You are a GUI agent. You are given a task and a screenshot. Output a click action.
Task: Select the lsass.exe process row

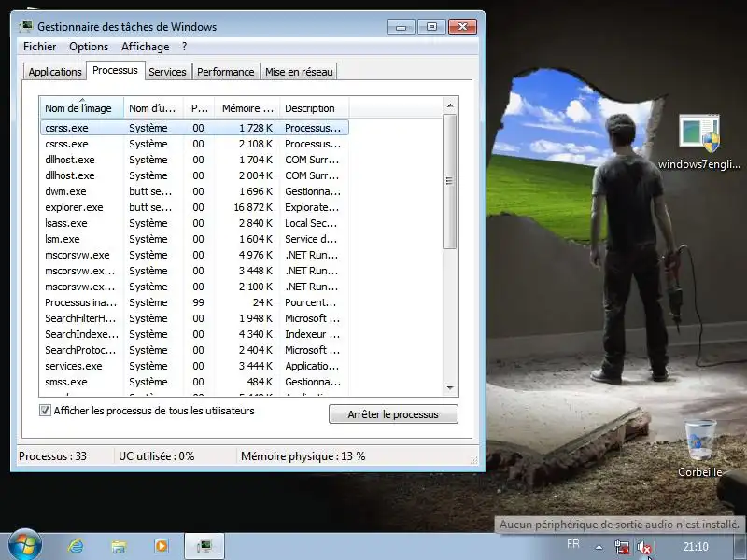click(194, 223)
